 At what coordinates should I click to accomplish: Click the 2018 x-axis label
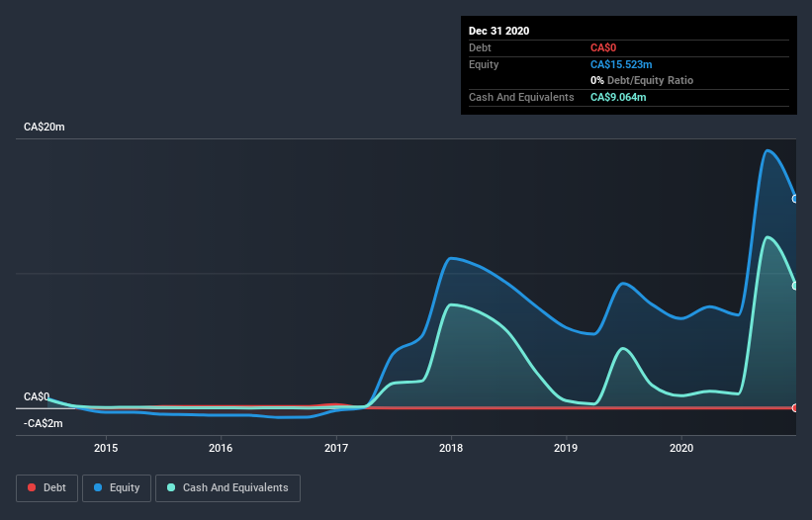[451, 448]
